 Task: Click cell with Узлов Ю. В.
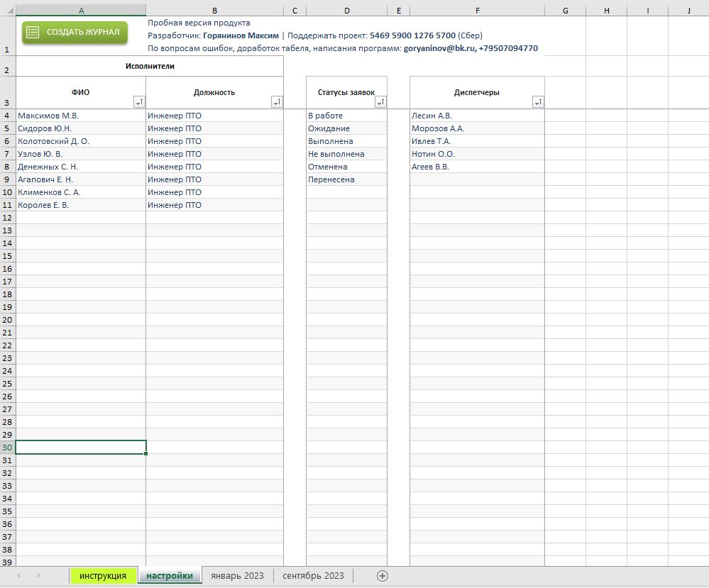(x=81, y=154)
